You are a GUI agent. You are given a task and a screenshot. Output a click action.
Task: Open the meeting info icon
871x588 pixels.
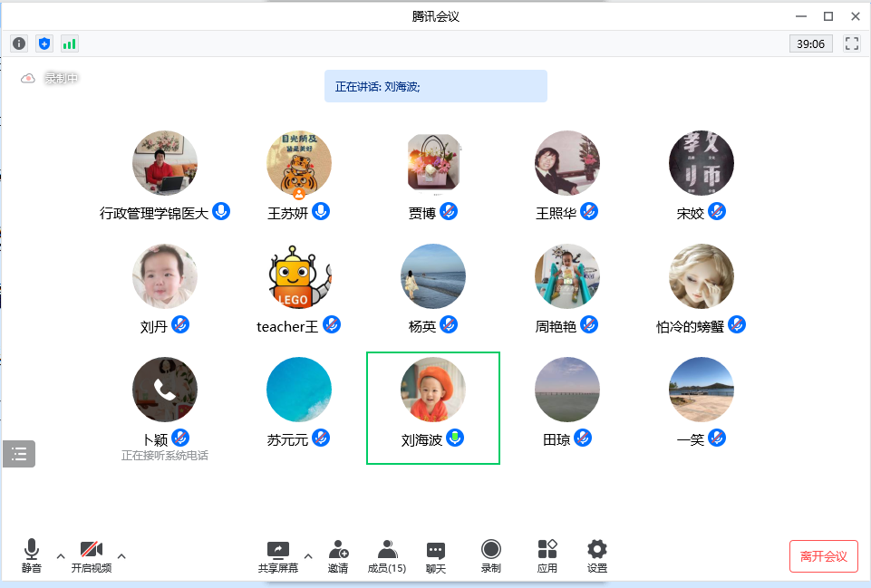(19, 43)
